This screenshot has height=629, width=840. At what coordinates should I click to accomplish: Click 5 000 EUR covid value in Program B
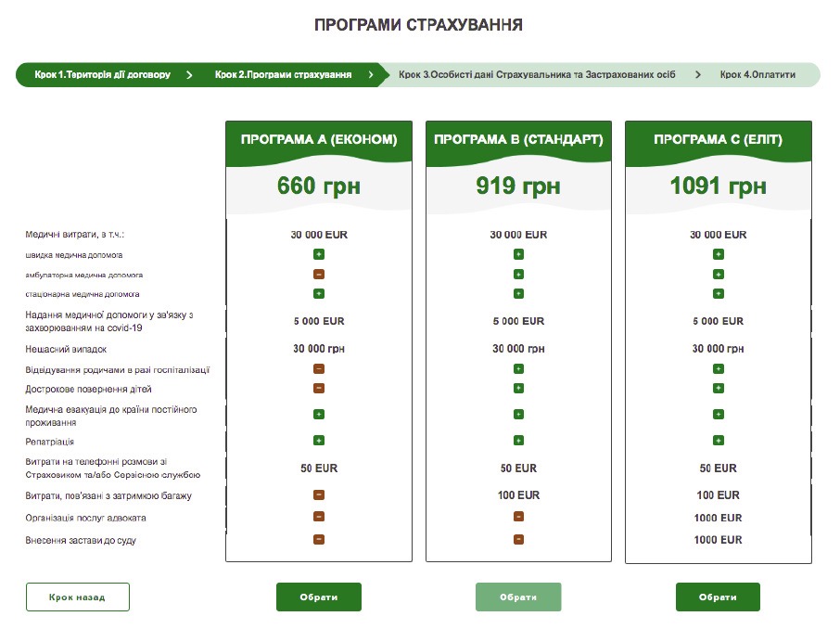(518, 321)
